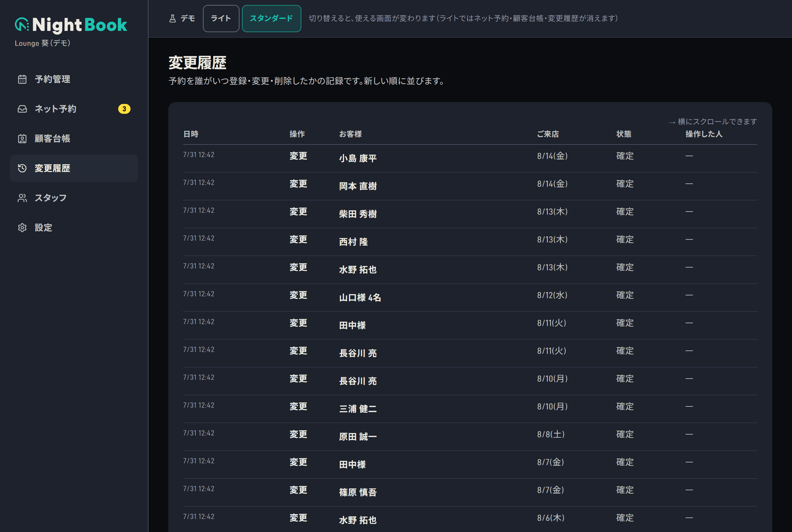Click the people icon beside スタッフ
This screenshot has height=532, width=792.
click(22, 198)
